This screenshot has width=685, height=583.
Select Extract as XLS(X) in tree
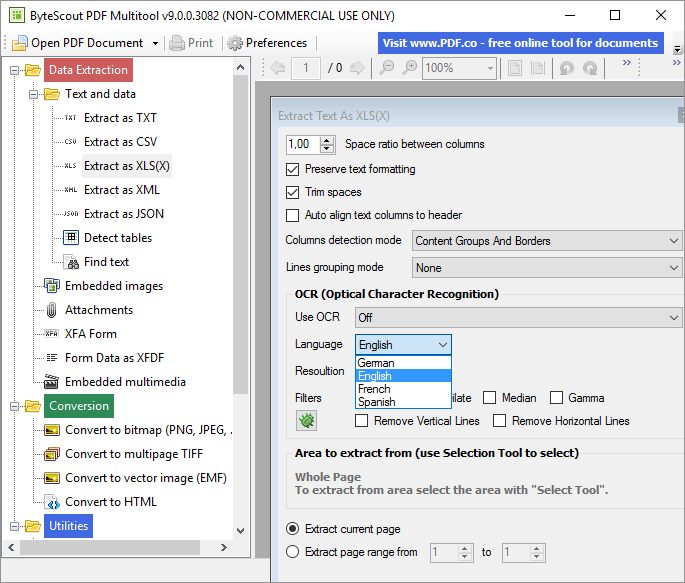[127, 166]
